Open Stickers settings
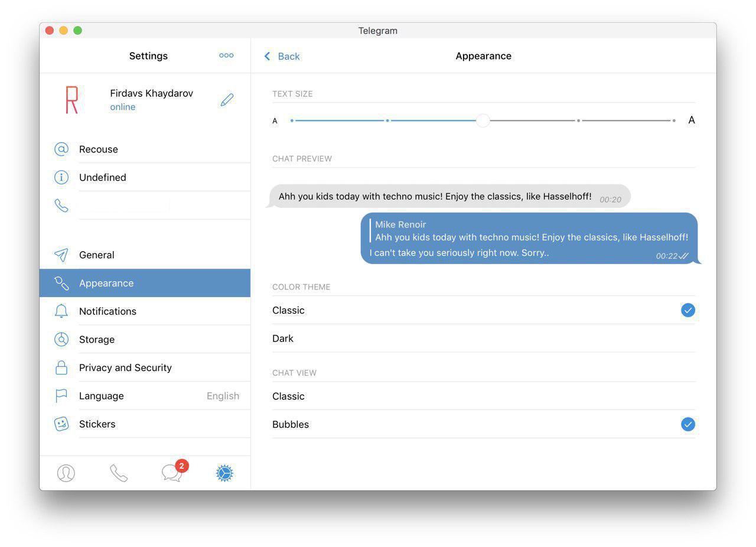Image resolution: width=756 pixels, height=547 pixels. (x=145, y=424)
